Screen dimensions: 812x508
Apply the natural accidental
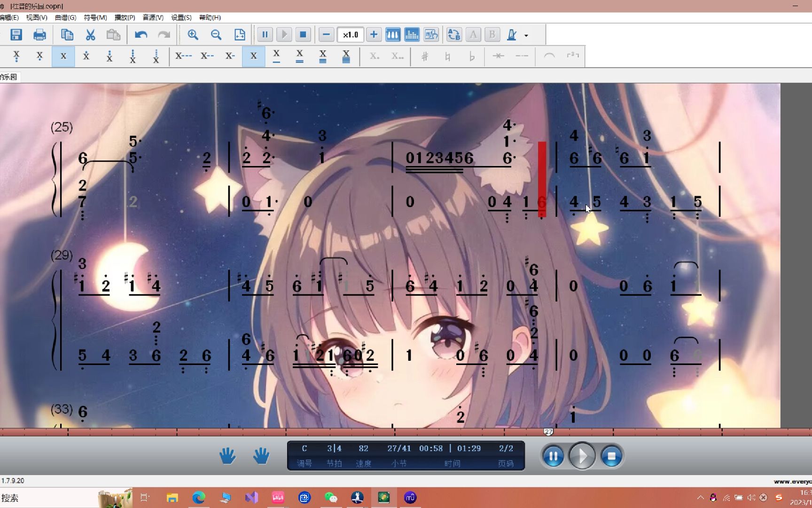[448, 56]
